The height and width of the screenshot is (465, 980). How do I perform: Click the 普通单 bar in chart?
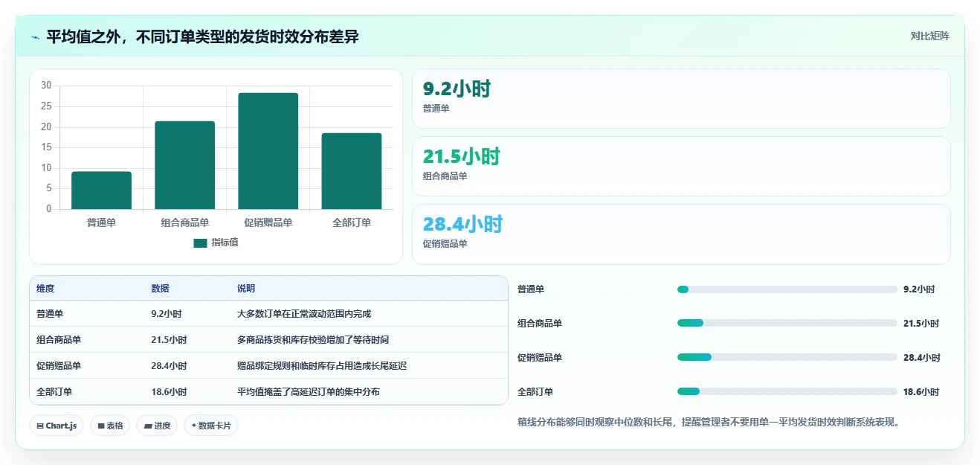(101, 190)
